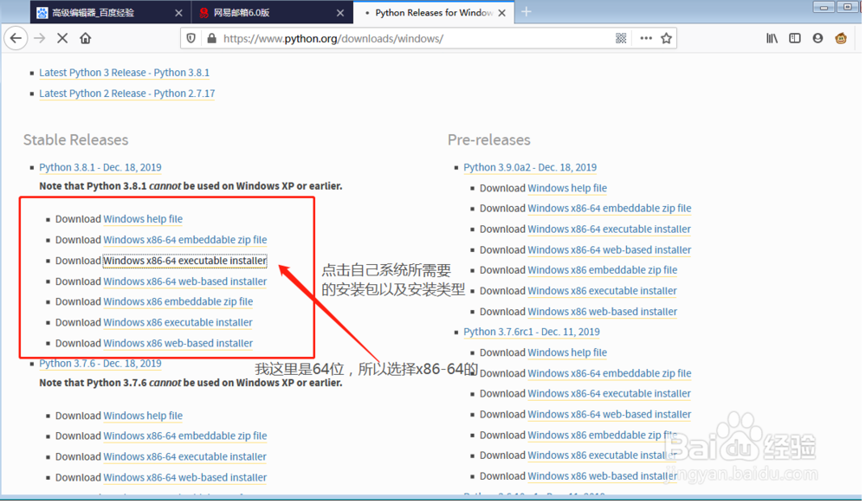Download Python 3.9.0a2 Windows help file
This screenshot has width=866, height=504.
[567, 188]
